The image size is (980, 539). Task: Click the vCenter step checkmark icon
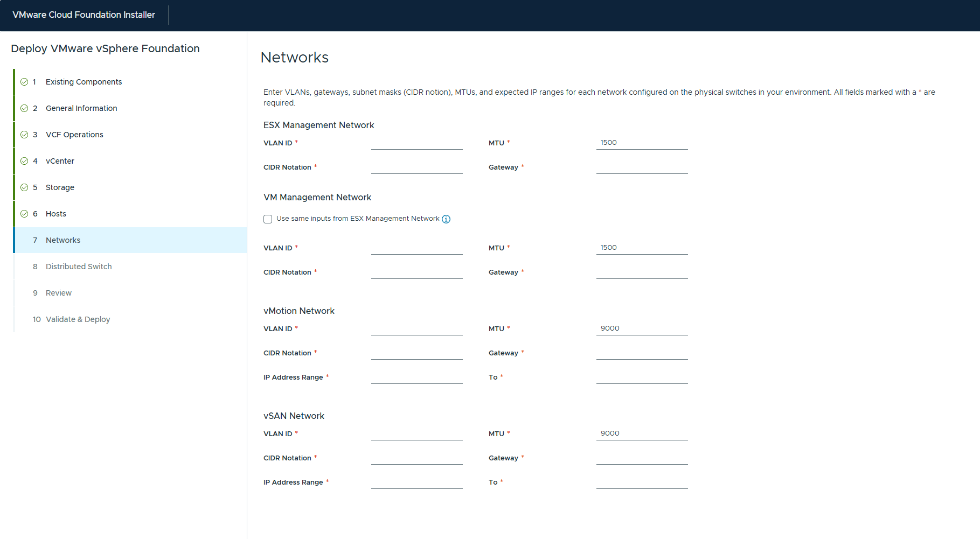click(x=24, y=161)
